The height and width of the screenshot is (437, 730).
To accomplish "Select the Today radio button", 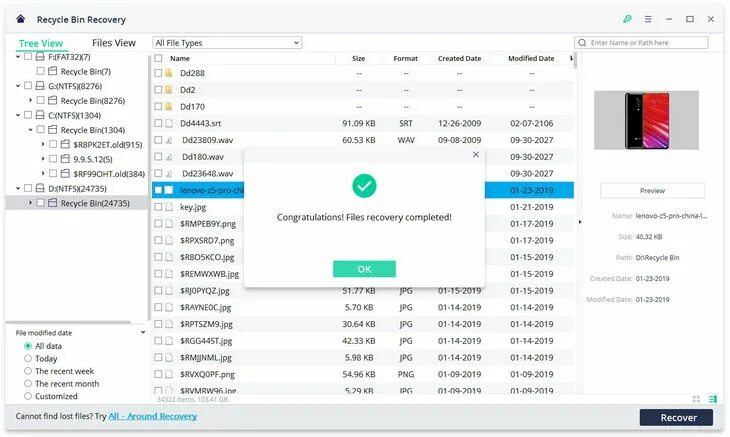I will [28, 358].
